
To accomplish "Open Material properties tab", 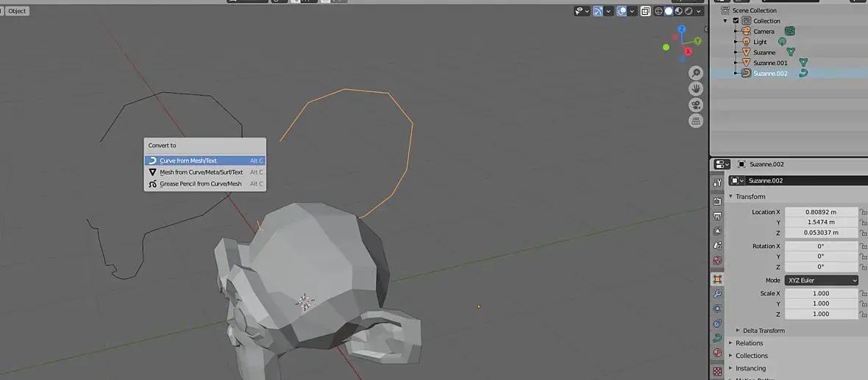I will 717,353.
